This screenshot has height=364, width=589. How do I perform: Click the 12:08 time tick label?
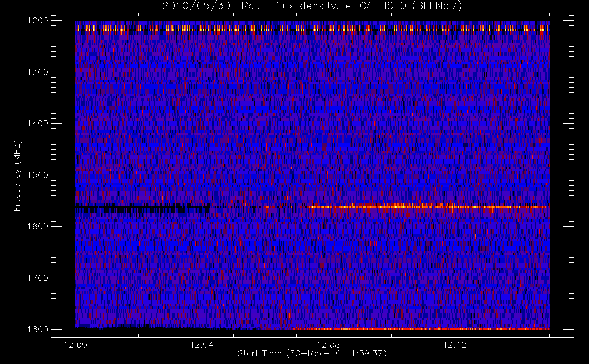click(x=328, y=345)
